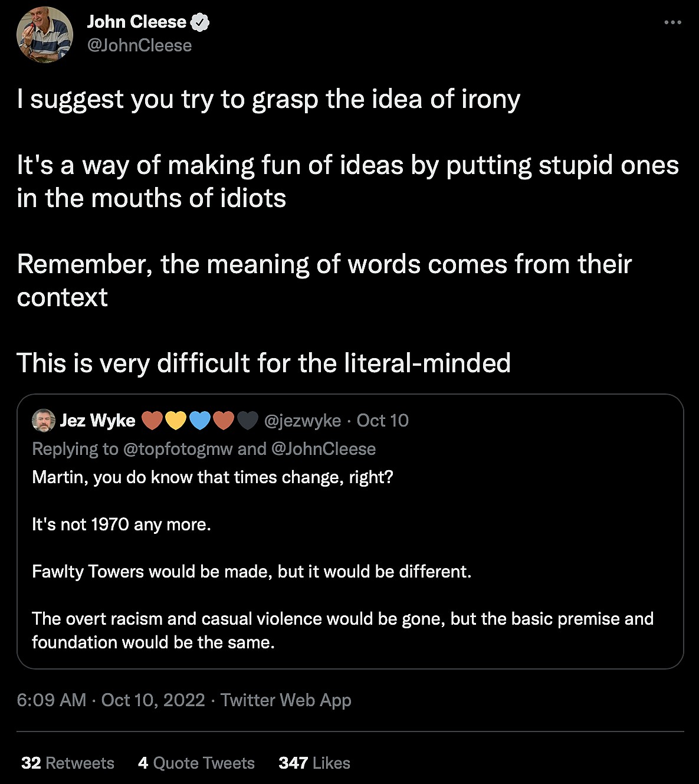The height and width of the screenshot is (784, 699).
Task: View the 4 Quote Tweets list
Action: (x=196, y=763)
